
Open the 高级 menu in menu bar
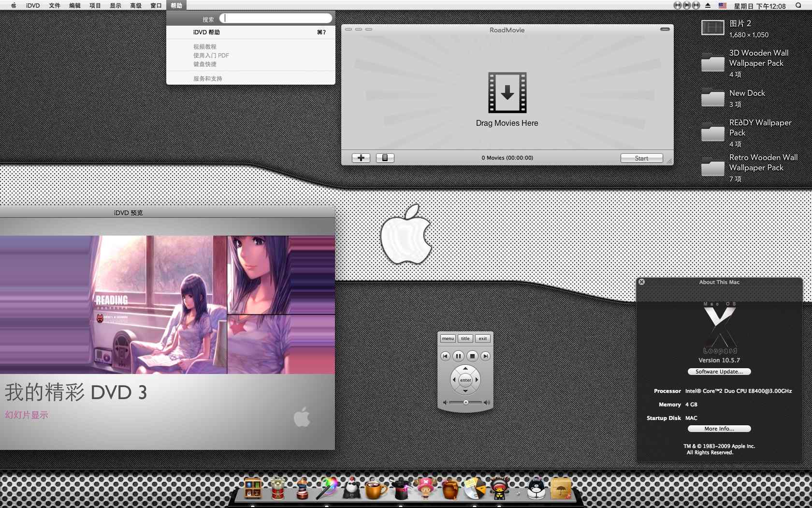coord(136,6)
